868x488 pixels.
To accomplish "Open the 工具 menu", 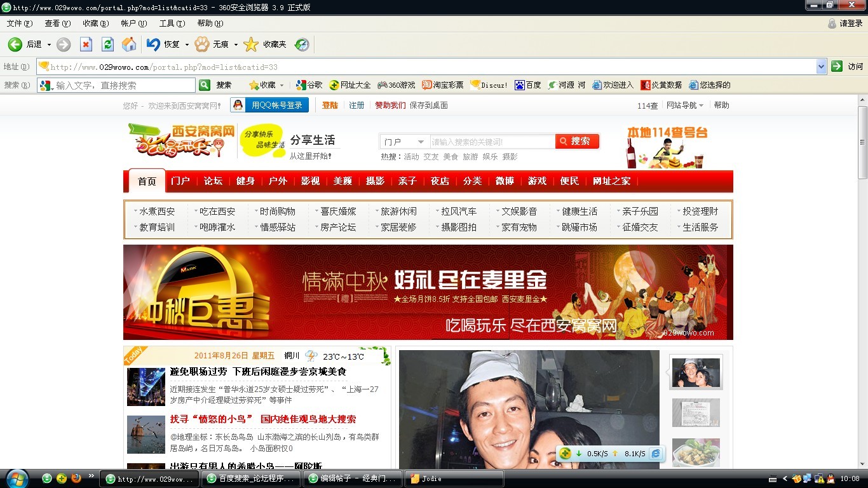I will (172, 24).
